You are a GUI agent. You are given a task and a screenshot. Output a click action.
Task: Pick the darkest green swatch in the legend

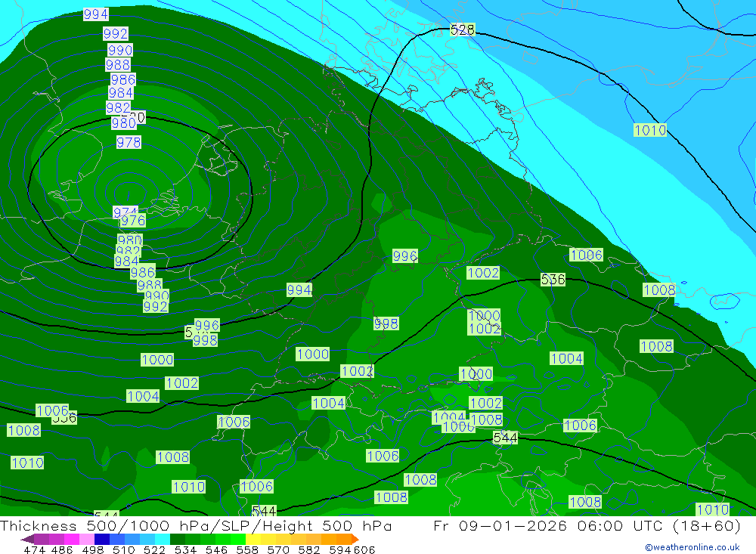178,539
